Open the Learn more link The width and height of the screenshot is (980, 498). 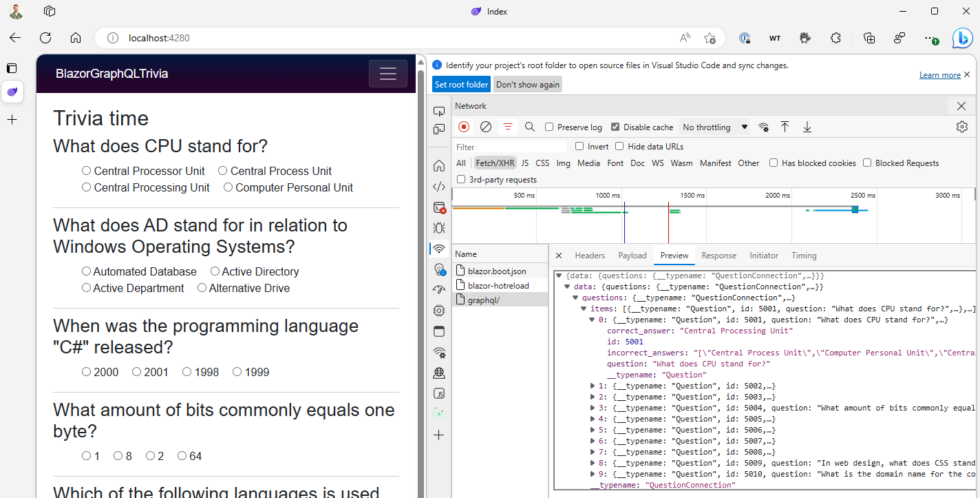pos(939,75)
